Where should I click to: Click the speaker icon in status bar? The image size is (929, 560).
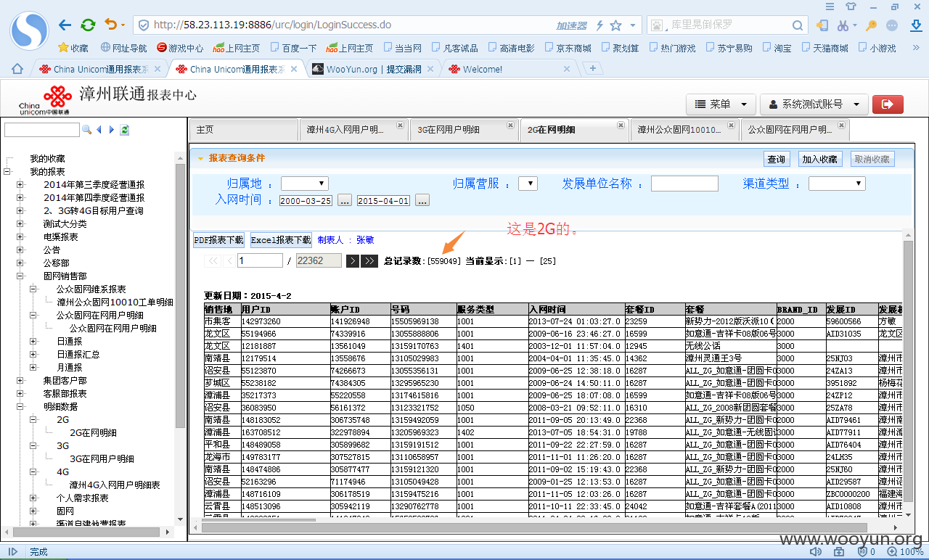pos(816,552)
